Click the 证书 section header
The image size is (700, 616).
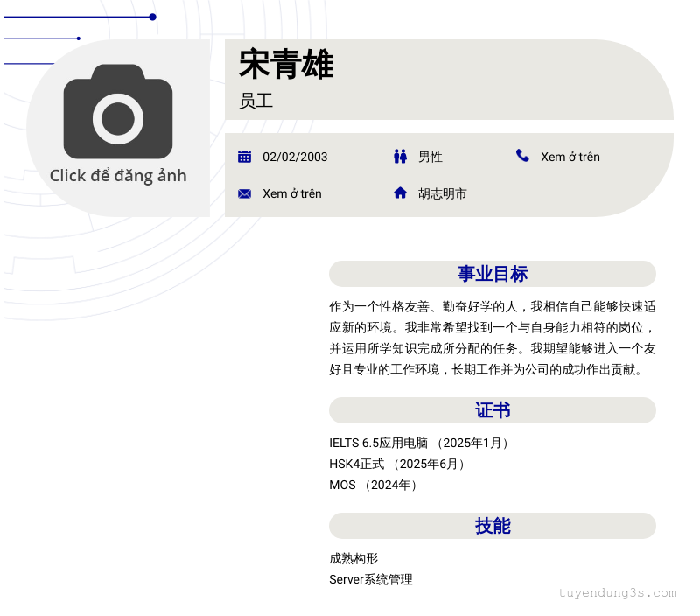pyautogui.click(x=493, y=410)
